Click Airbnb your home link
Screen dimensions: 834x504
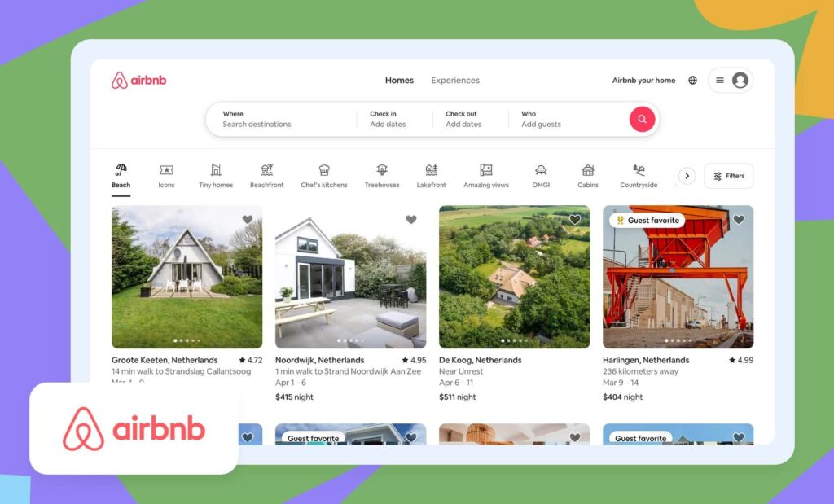tap(643, 81)
